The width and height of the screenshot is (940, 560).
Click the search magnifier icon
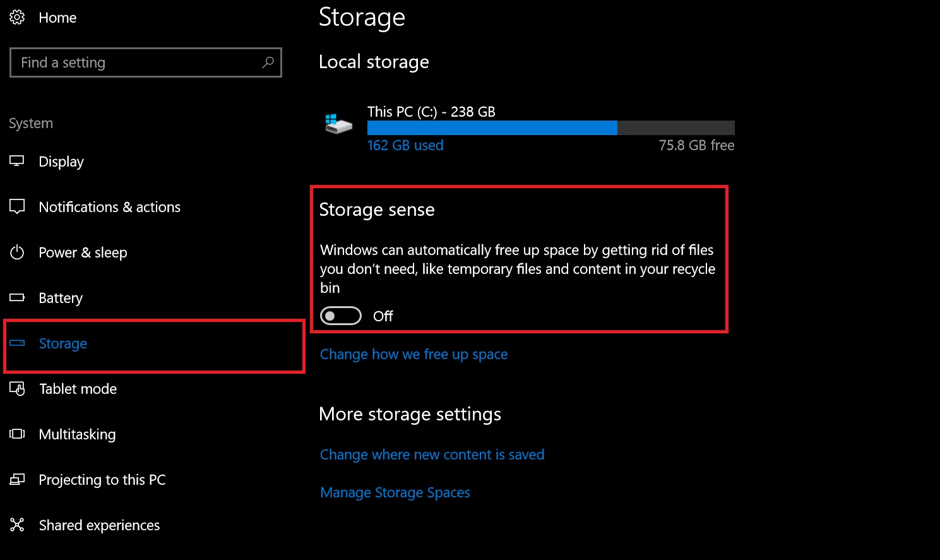coord(268,63)
